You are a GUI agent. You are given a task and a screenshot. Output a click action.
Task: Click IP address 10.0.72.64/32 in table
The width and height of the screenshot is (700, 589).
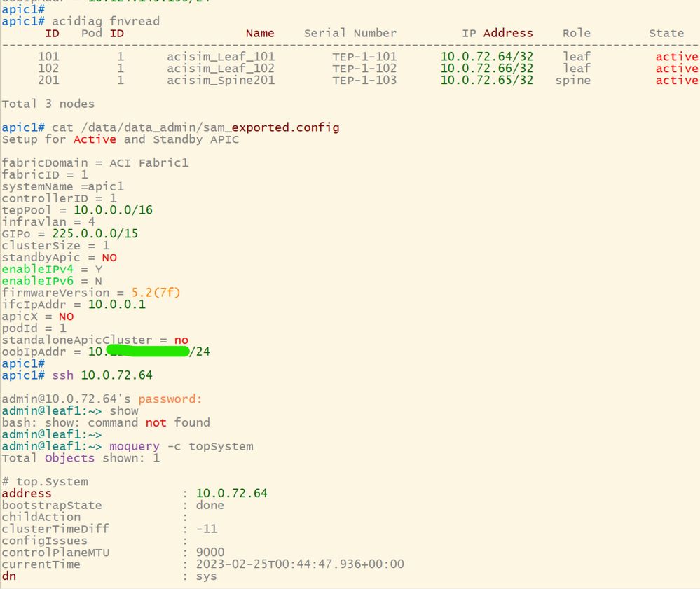click(486, 56)
